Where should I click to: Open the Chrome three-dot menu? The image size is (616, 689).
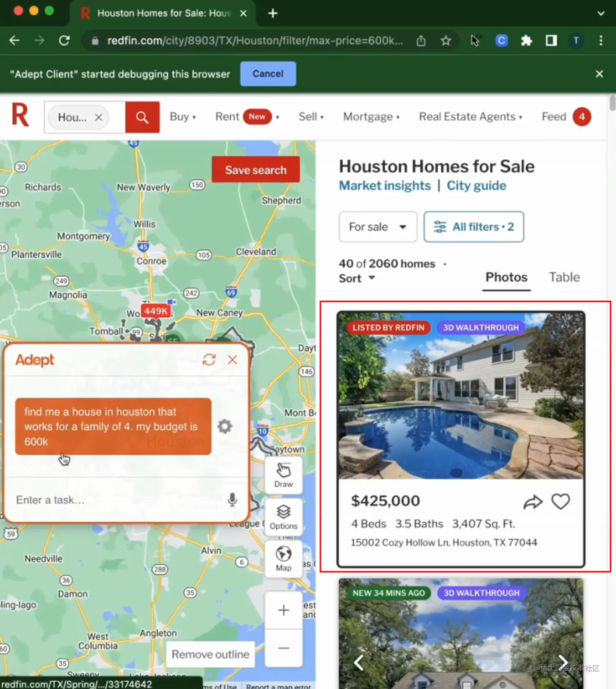[x=601, y=40]
